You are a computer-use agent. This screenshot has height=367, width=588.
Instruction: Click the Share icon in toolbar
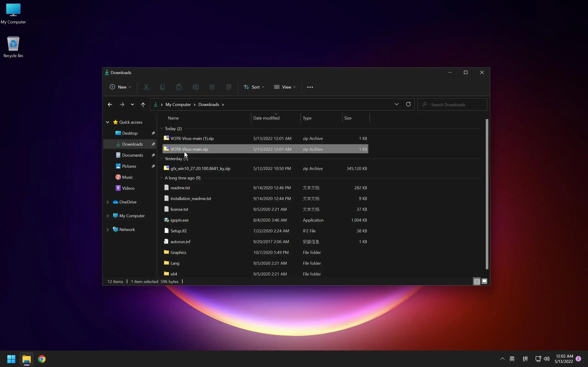pos(212,87)
